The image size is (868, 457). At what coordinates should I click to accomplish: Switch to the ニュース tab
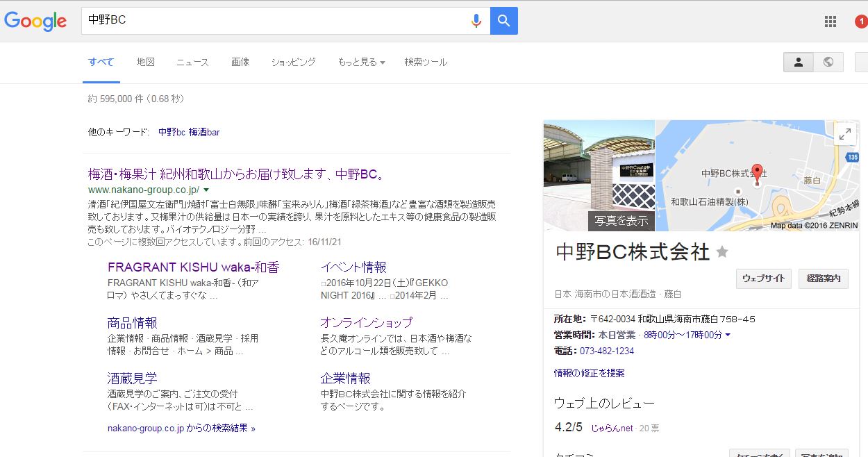click(x=192, y=62)
